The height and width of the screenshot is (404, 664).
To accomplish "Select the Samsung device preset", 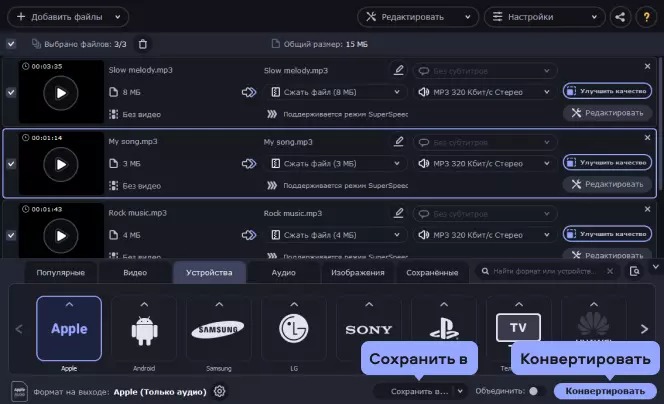I will (219, 329).
